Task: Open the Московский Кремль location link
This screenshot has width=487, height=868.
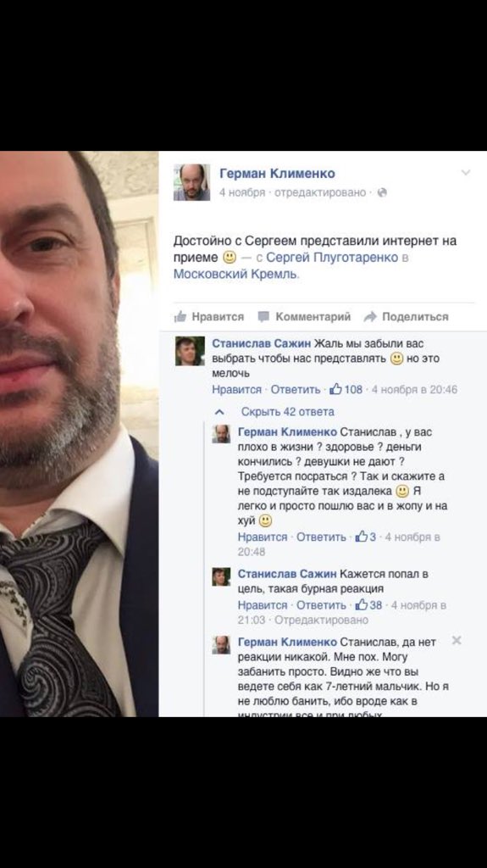Action: (235, 274)
